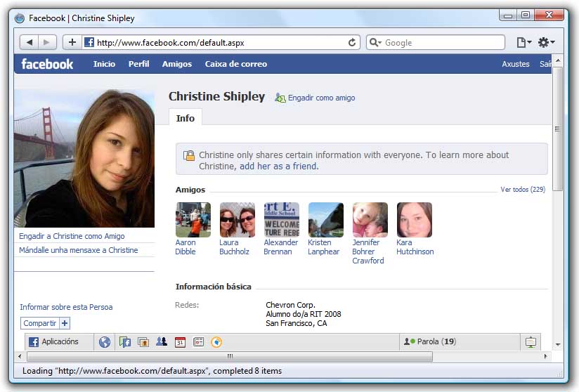579x392 pixels.
Task: Open the Google search magnifier dropdown
Action: pos(375,42)
